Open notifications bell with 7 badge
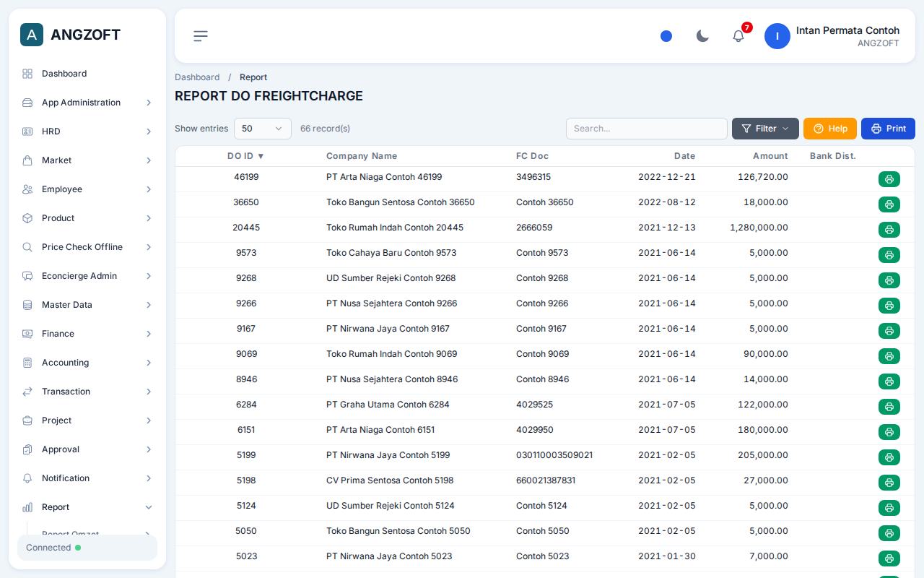Image resolution: width=924 pixels, height=578 pixels. tap(738, 36)
